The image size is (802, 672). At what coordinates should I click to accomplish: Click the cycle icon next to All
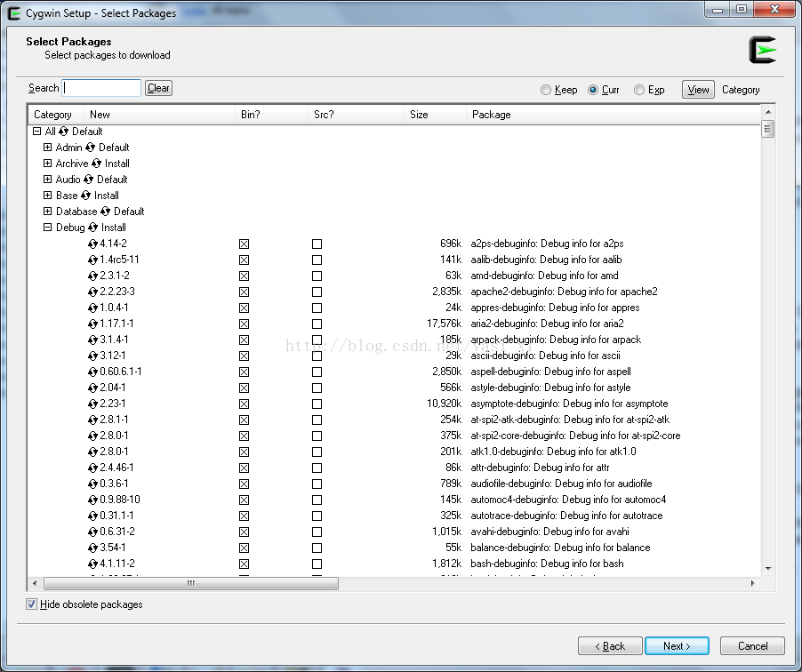63,132
